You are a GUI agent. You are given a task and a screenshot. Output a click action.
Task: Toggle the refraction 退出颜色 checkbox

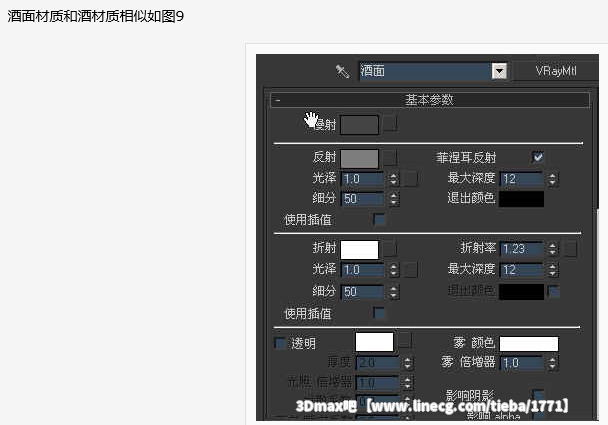point(553,291)
